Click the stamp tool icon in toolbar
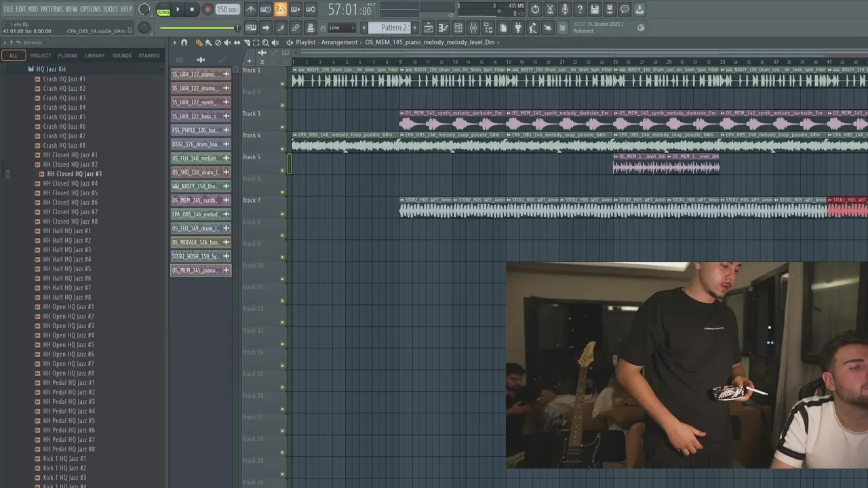Viewport: 868px width, 488px height. pyautogui.click(x=311, y=28)
